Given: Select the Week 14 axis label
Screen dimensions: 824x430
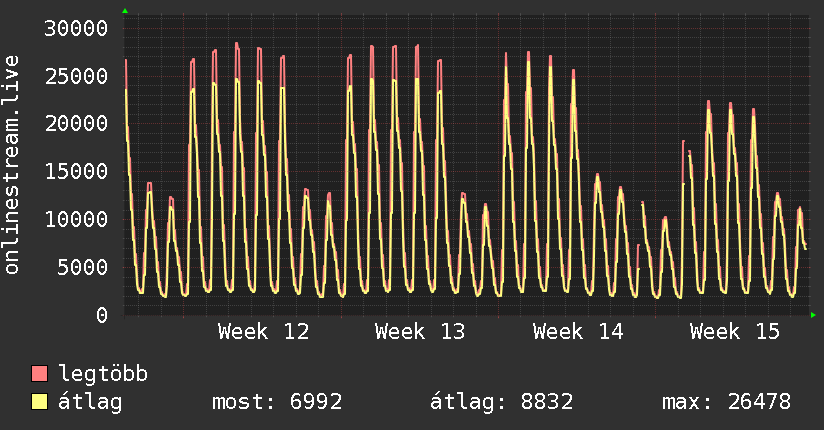Looking at the screenshot, I should 578,332.
